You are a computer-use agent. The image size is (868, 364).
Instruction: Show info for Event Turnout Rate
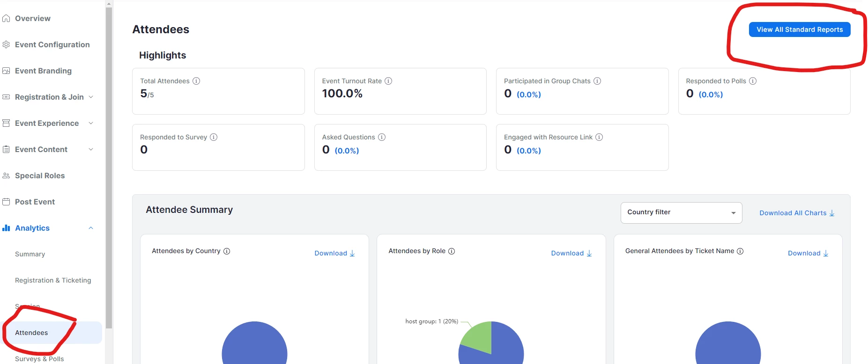coord(388,81)
